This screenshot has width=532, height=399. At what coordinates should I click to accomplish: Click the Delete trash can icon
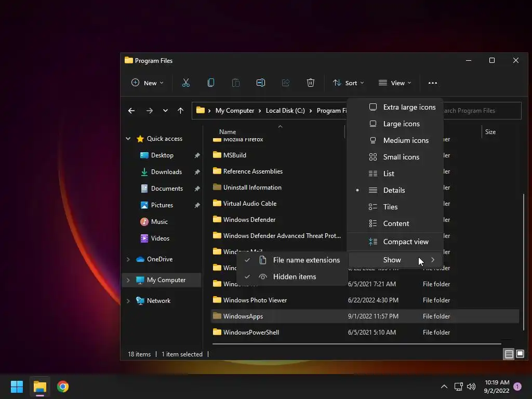point(311,83)
